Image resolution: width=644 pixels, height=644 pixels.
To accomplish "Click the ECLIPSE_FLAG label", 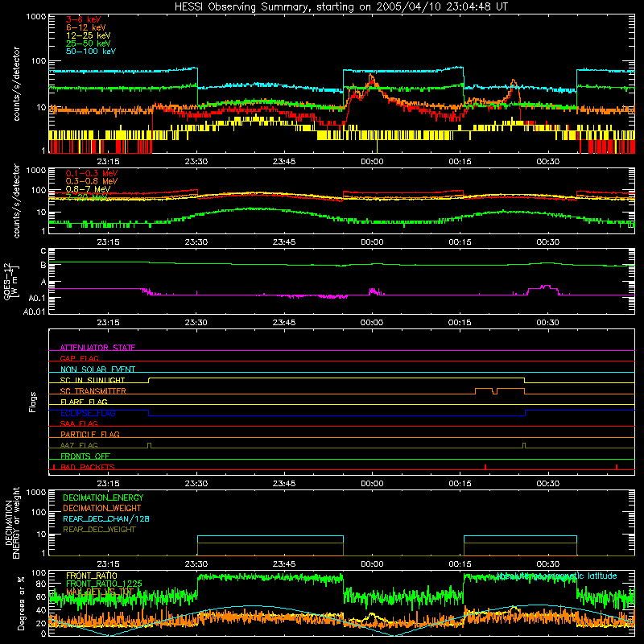I will [88, 413].
